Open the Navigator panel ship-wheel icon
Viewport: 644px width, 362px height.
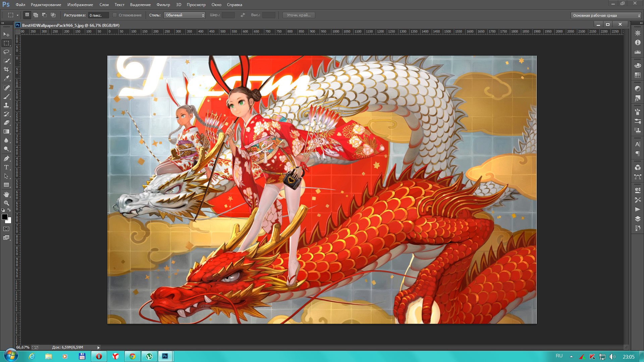(638, 33)
